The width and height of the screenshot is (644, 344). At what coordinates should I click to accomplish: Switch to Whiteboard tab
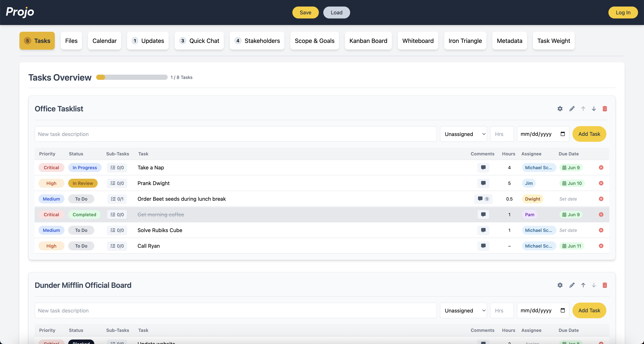(x=418, y=40)
